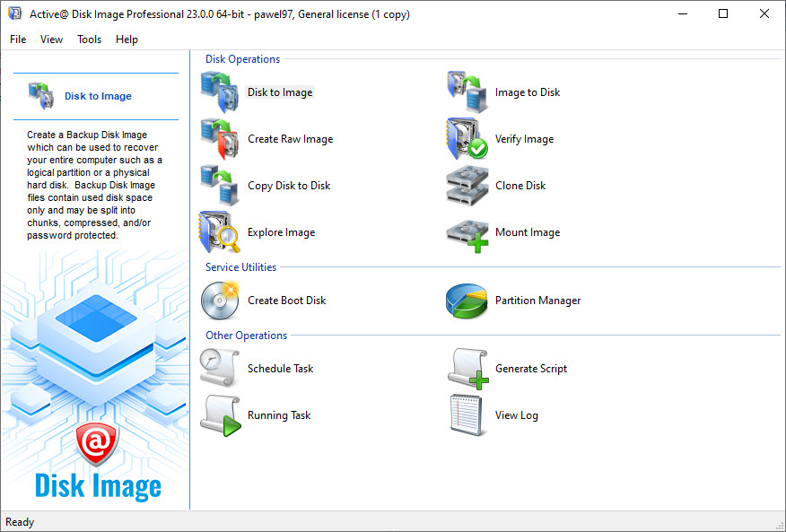Viewport: 786px width, 532px height.
Task: Click the Image to Disk icon
Action: tap(467, 92)
